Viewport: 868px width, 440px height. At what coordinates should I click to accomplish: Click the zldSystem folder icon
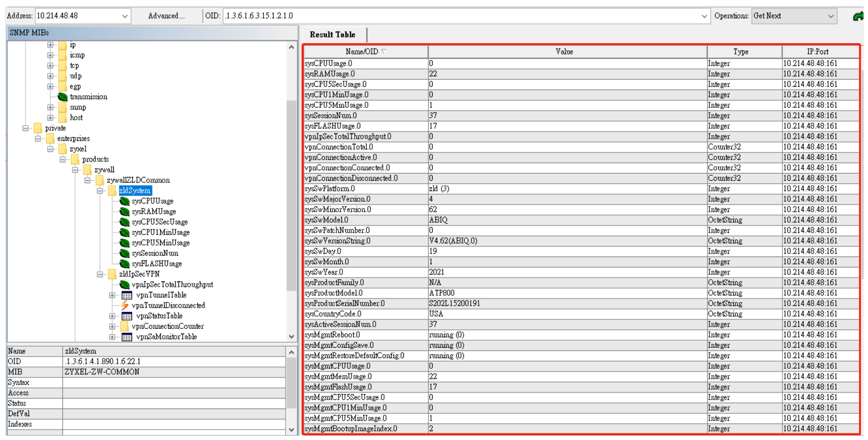point(112,191)
